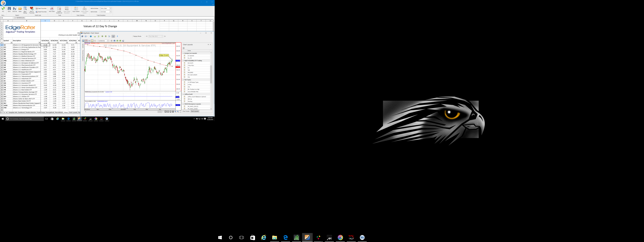Viewport: 644px width, 242px height.
Task: Pin the Chart Layouts panel with the pushpin
Action: 208,45
